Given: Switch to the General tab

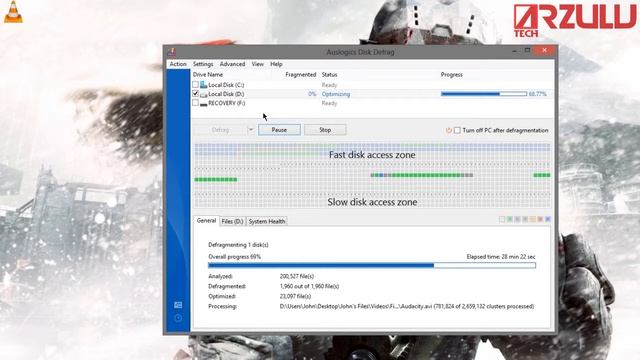Looking at the screenshot, I should tap(206, 220).
